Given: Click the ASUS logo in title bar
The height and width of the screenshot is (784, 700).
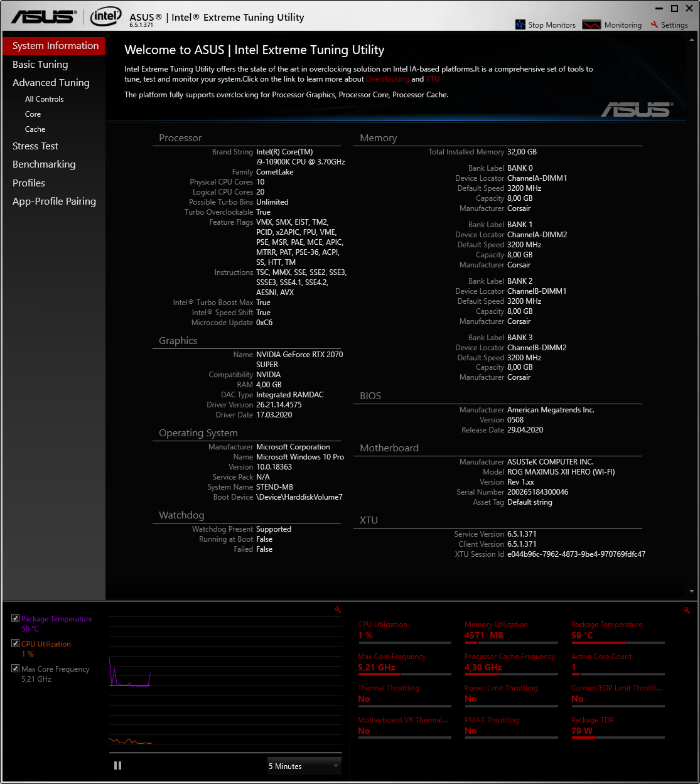Looking at the screenshot, I should (43, 17).
